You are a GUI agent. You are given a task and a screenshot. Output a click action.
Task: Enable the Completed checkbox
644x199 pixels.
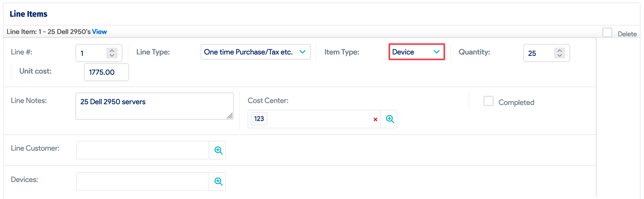click(x=489, y=101)
